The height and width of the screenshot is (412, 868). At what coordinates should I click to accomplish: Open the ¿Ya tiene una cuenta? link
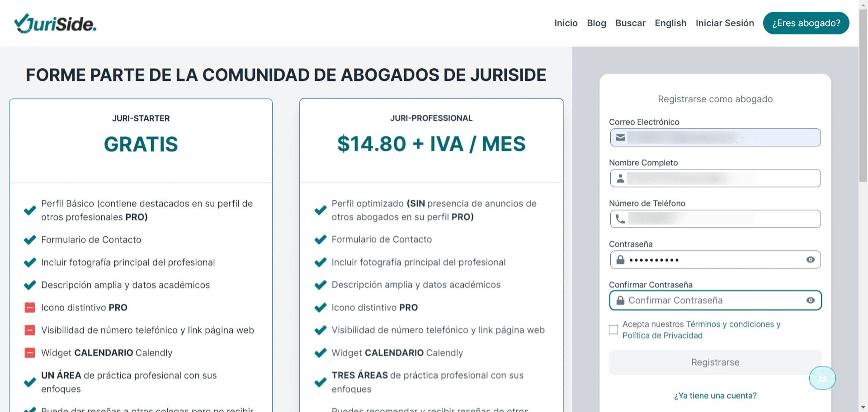click(715, 395)
